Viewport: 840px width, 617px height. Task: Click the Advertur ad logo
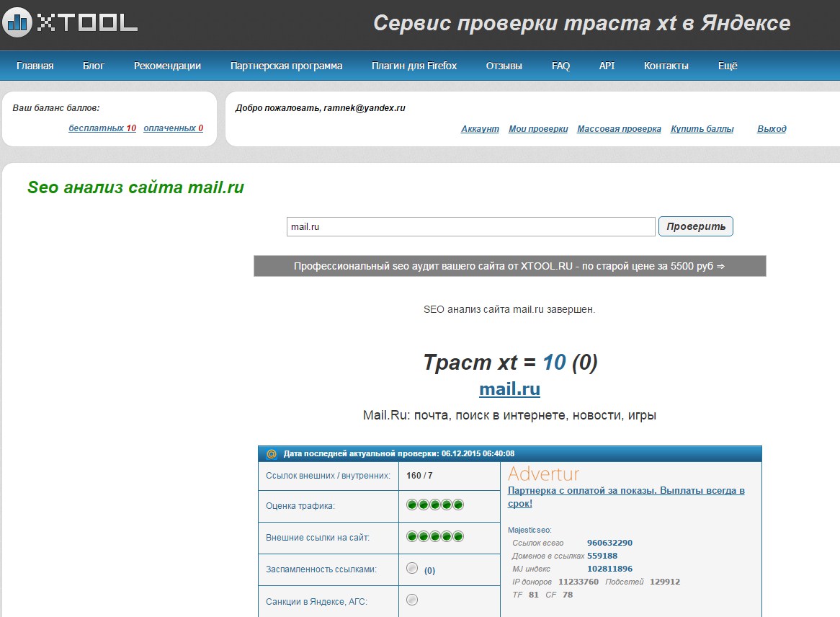543,474
